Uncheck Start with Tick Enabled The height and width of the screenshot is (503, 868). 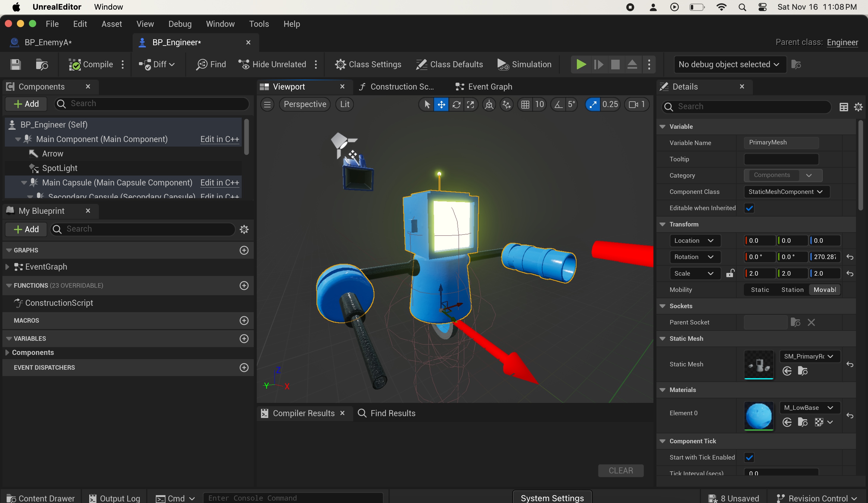pyautogui.click(x=749, y=457)
